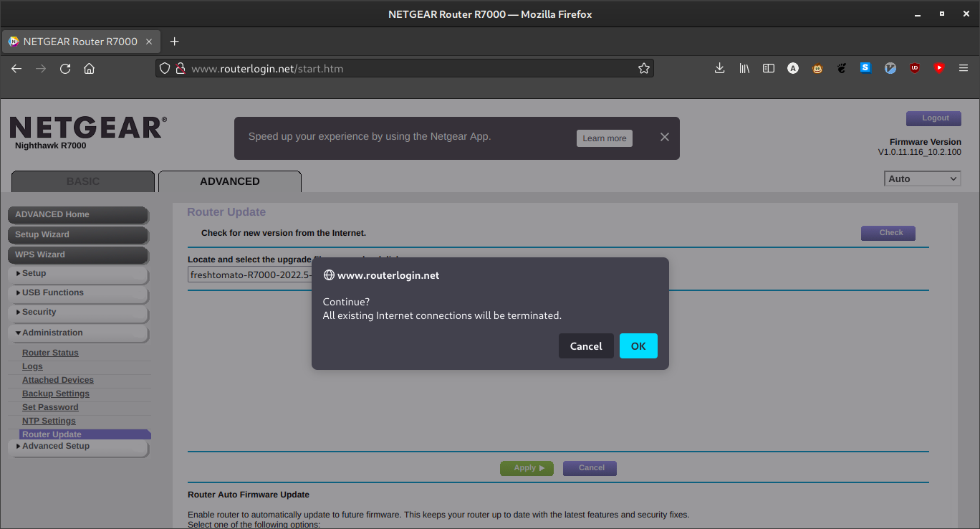This screenshot has height=529, width=980.
Task: Open the Firefox hamburger menu
Action: 964,68
